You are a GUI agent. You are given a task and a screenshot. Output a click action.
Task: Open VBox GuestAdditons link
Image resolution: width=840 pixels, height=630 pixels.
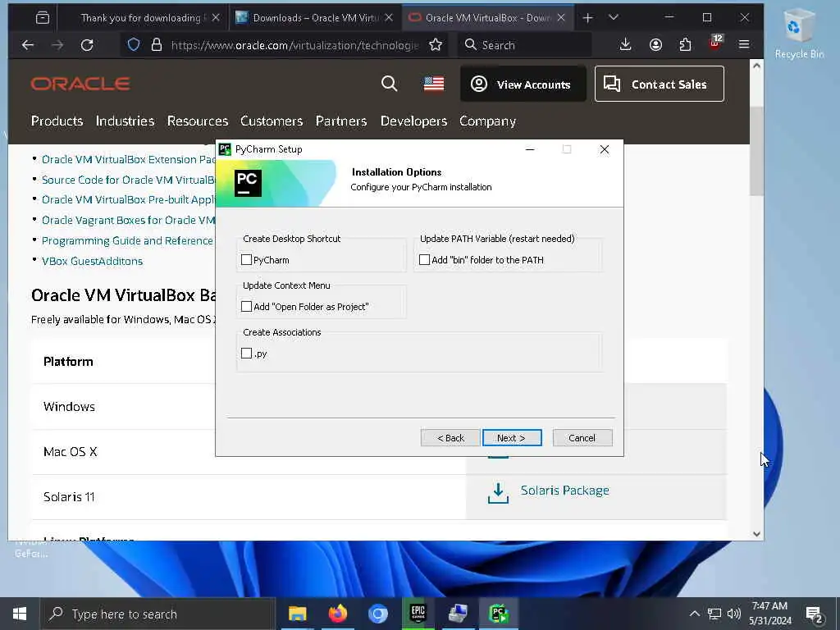coord(92,261)
